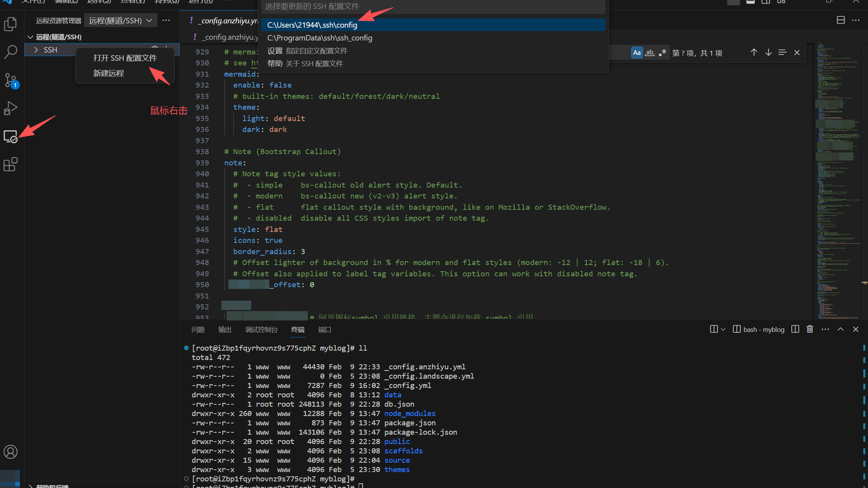Image resolution: width=868 pixels, height=488 pixels.
Task: Select 打开 SSH 配置文件 context menu entry
Action: coord(125,58)
